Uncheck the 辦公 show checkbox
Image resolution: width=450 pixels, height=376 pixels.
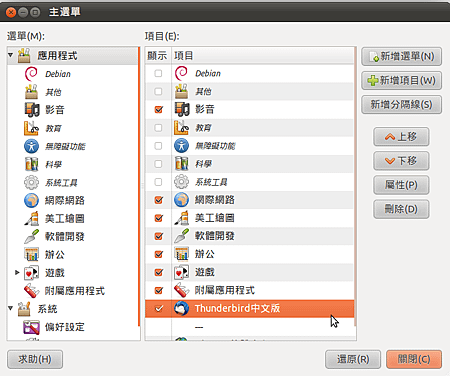point(159,254)
